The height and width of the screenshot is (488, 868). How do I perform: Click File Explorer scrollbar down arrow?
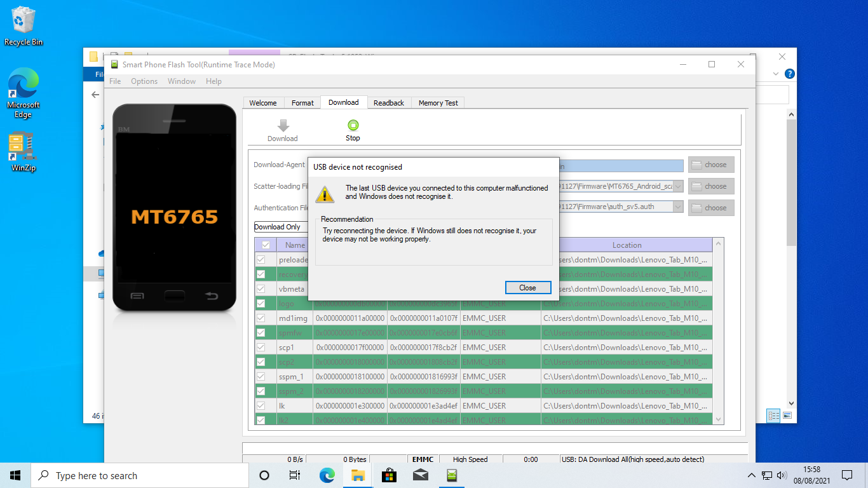click(x=792, y=403)
